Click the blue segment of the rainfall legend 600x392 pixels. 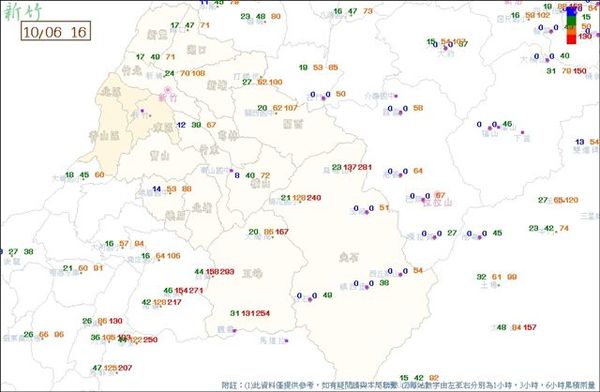571,11
